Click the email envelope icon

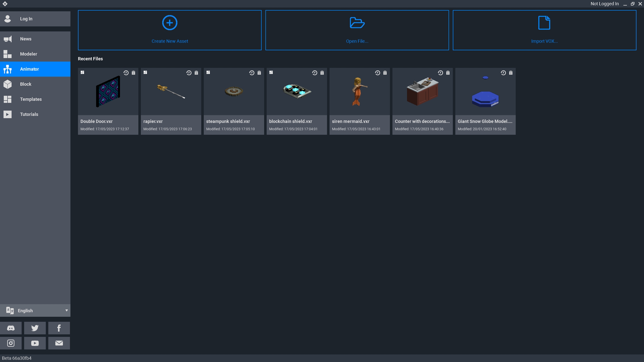click(x=59, y=343)
